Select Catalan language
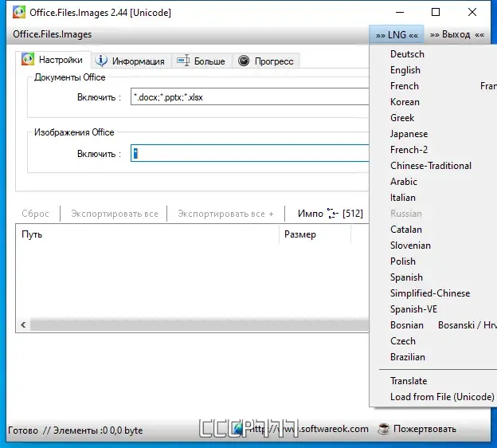 [406, 230]
